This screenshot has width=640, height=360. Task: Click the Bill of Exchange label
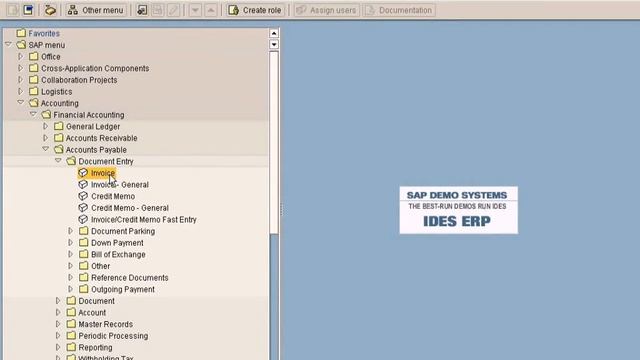pos(118,254)
